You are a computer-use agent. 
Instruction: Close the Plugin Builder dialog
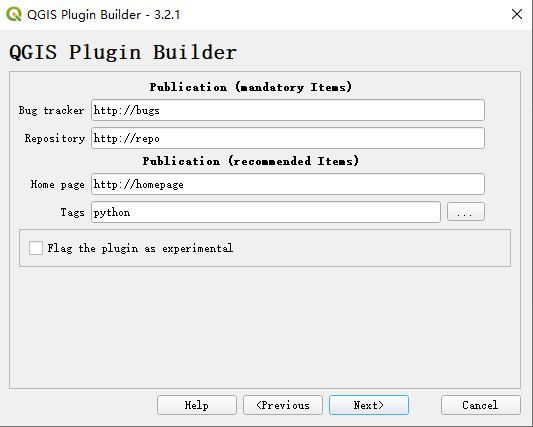coord(517,14)
